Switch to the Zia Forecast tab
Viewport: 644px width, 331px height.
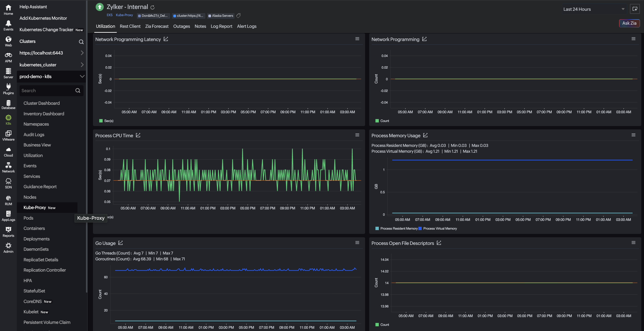point(157,26)
